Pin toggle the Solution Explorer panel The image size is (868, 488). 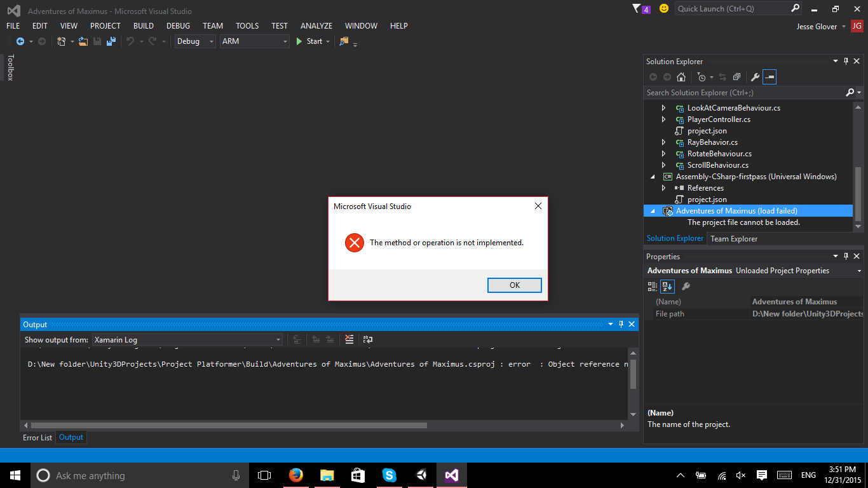[x=846, y=62]
